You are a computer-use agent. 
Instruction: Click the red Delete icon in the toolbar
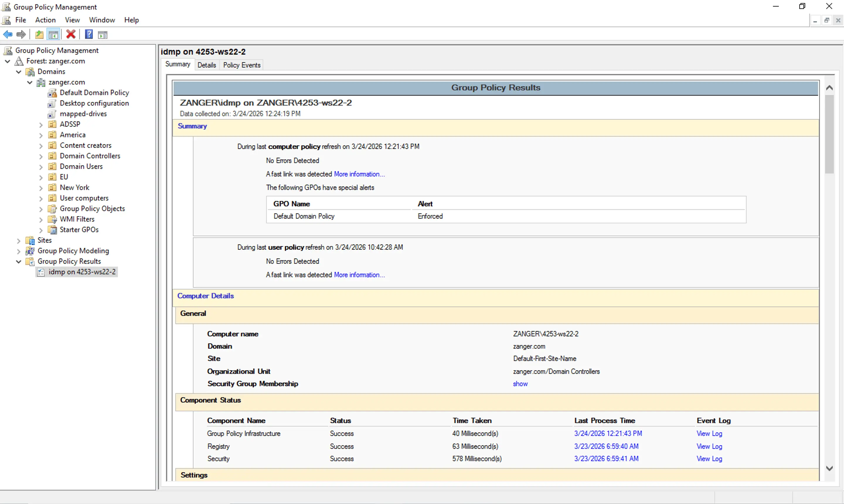[70, 34]
